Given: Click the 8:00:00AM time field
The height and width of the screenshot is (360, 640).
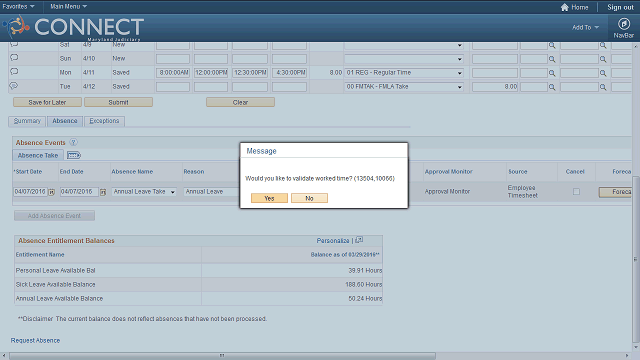Looking at the screenshot, I should click(173, 73).
